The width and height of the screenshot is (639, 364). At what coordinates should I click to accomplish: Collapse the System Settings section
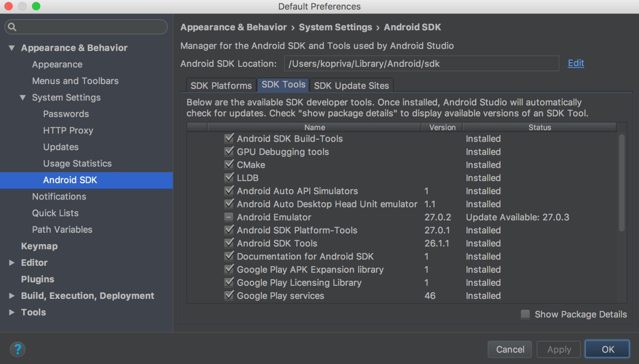[x=23, y=98]
